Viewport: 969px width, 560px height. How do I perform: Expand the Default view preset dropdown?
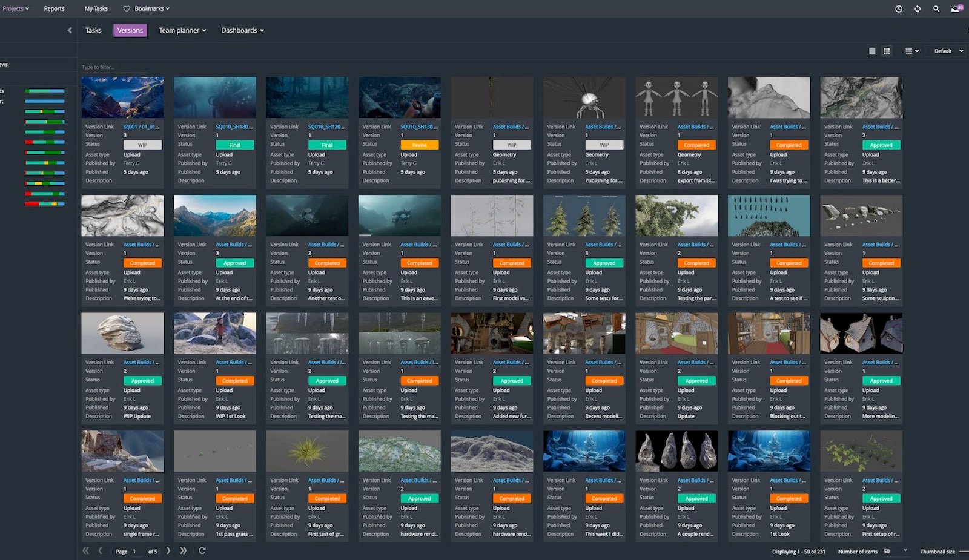click(x=948, y=51)
